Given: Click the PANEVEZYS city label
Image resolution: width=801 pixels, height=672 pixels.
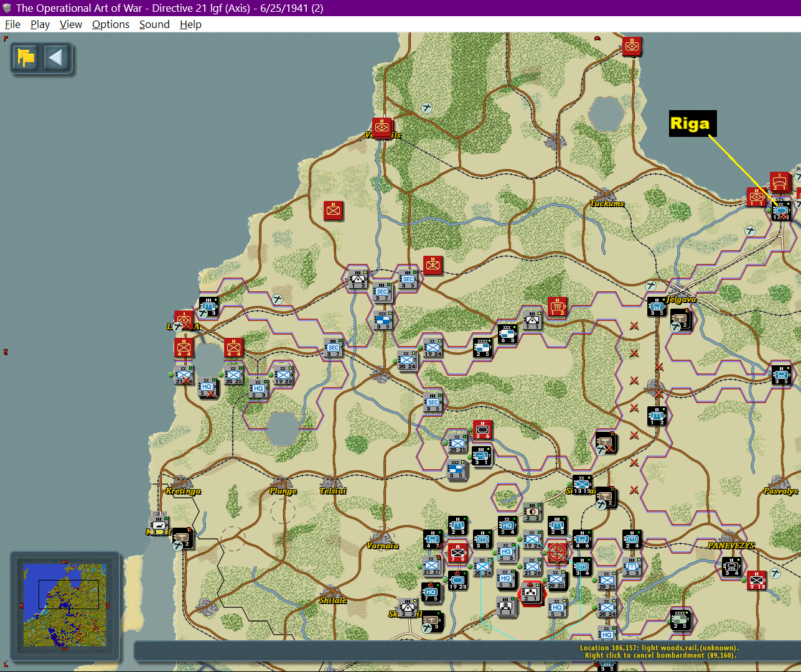Looking at the screenshot, I should click(731, 546).
